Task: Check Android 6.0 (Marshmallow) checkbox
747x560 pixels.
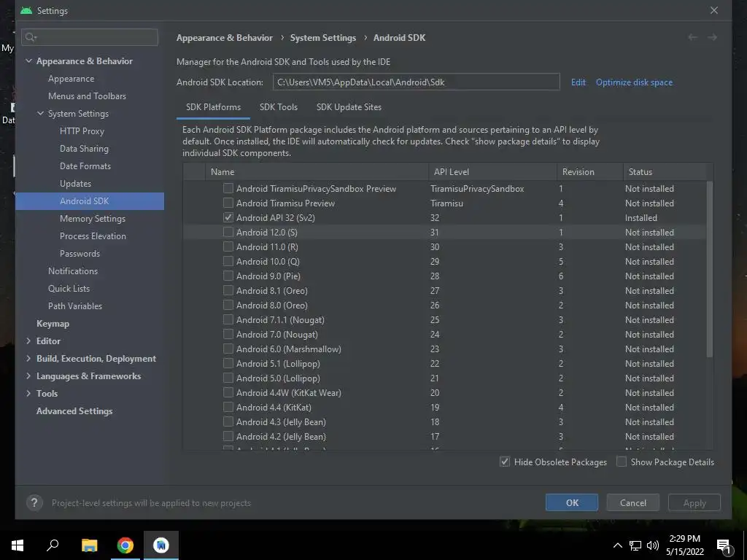Action: 228,349
